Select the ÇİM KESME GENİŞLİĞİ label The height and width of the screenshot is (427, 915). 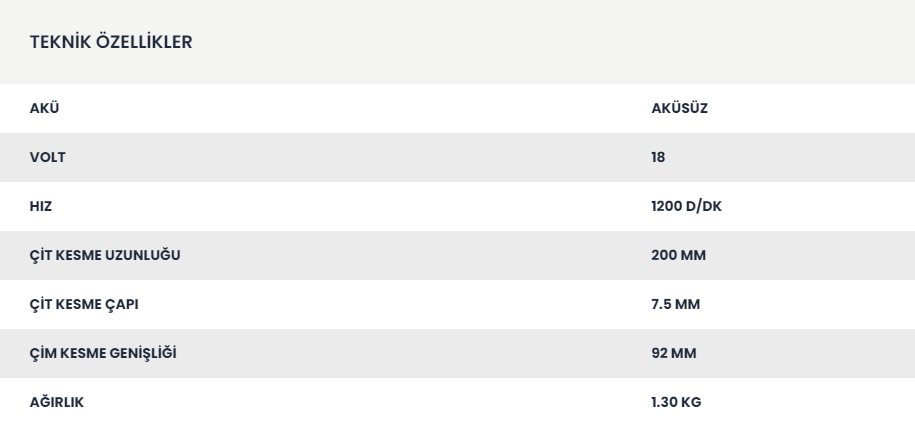(x=103, y=354)
